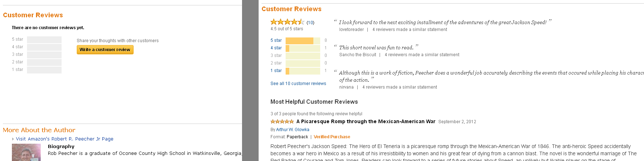Click the 4.5 star average rating icon
This screenshot has width=644, height=161.
(287, 22)
